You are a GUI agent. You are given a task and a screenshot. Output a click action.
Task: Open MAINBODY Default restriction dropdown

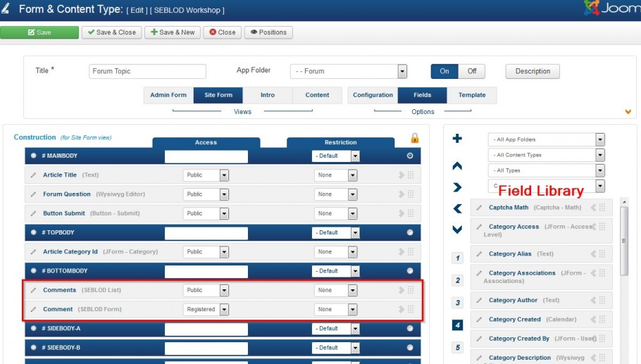click(335, 156)
